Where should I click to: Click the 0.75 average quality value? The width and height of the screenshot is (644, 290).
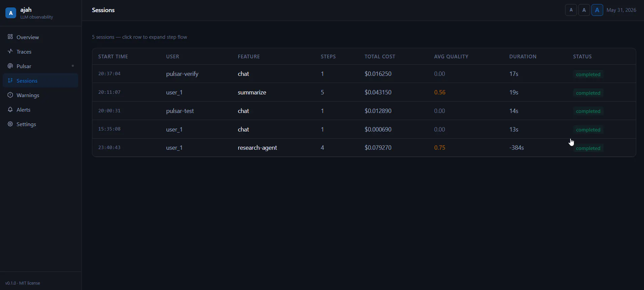tap(440, 148)
